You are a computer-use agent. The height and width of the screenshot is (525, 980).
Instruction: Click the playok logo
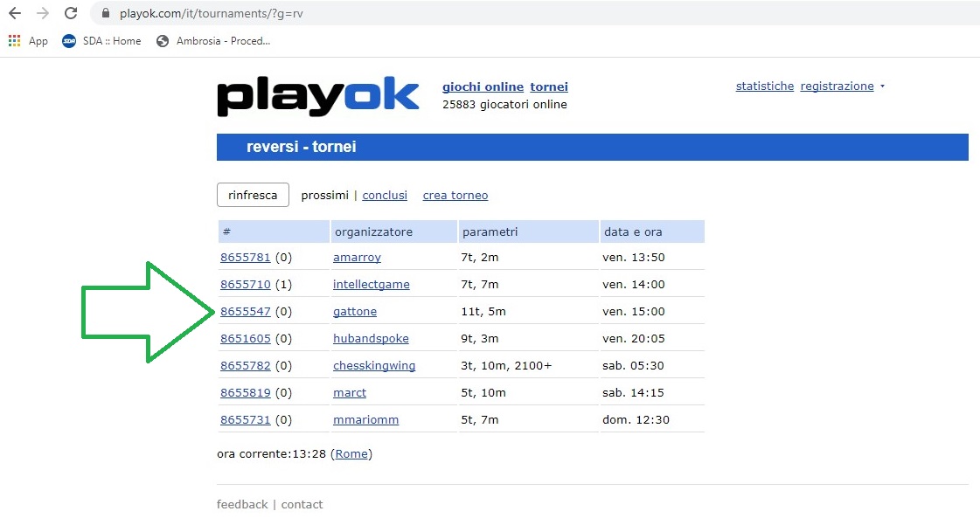(x=317, y=96)
